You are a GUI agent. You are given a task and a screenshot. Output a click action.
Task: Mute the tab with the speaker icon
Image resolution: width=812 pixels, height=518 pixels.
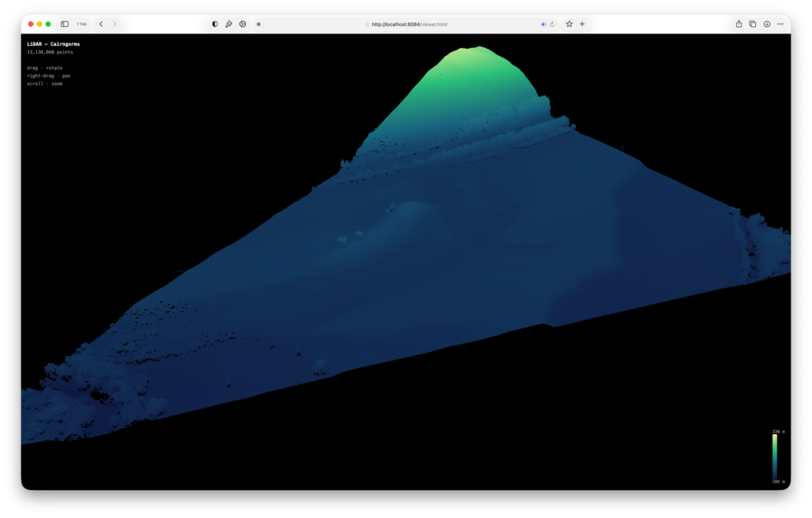point(543,23)
